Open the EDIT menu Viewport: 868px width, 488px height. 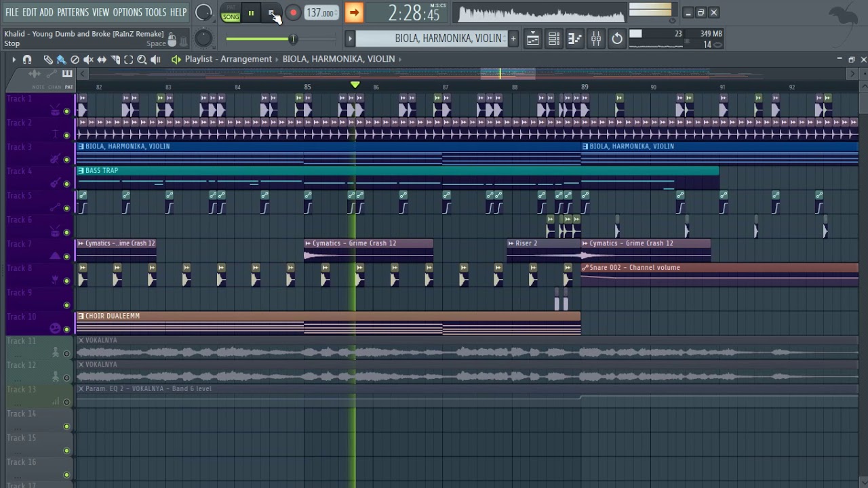click(29, 12)
